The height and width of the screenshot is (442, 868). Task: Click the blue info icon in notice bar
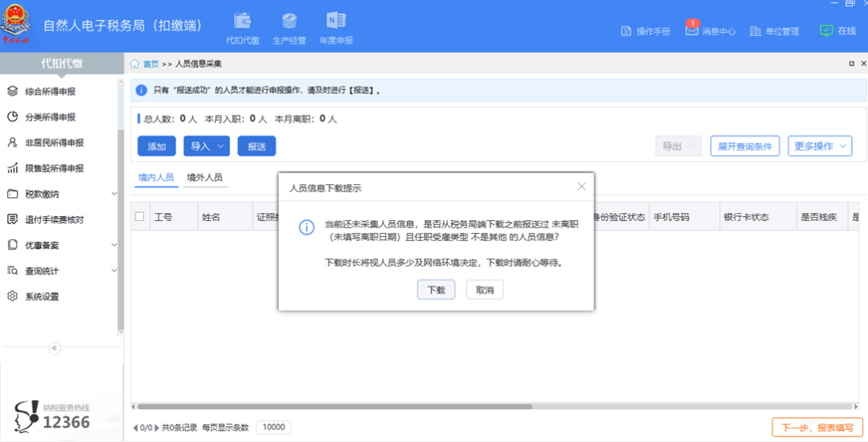(141, 90)
